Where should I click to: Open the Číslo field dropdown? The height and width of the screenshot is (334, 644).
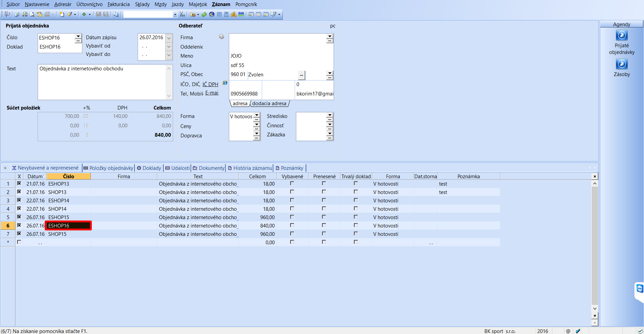point(78,36)
